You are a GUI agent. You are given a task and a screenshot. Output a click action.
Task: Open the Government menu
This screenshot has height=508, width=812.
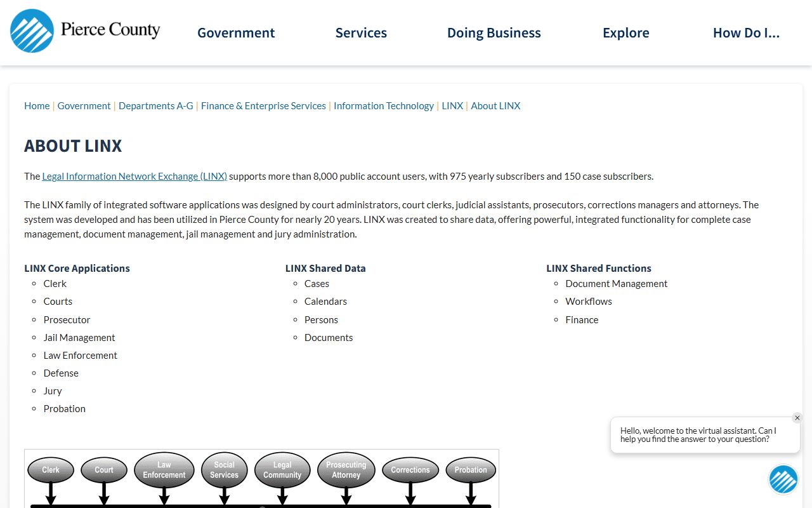pyautogui.click(x=236, y=33)
